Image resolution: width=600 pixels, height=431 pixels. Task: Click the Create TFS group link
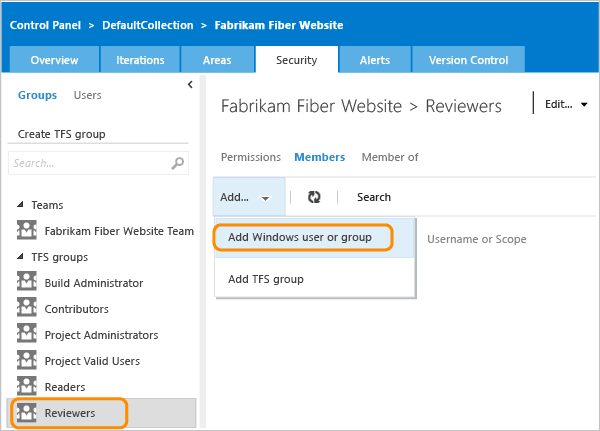coord(62,134)
